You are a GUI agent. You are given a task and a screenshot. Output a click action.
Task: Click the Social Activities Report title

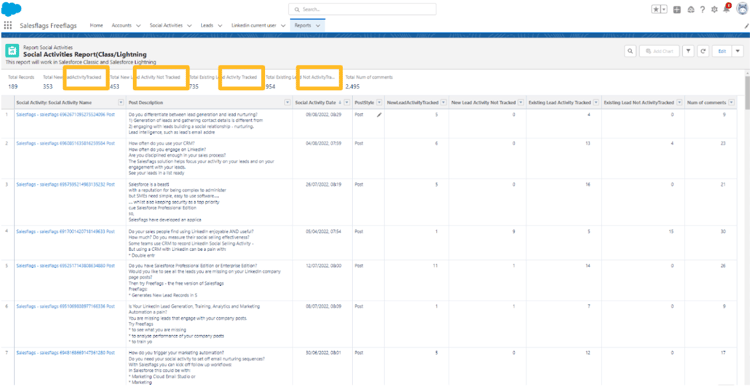tap(85, 55)
